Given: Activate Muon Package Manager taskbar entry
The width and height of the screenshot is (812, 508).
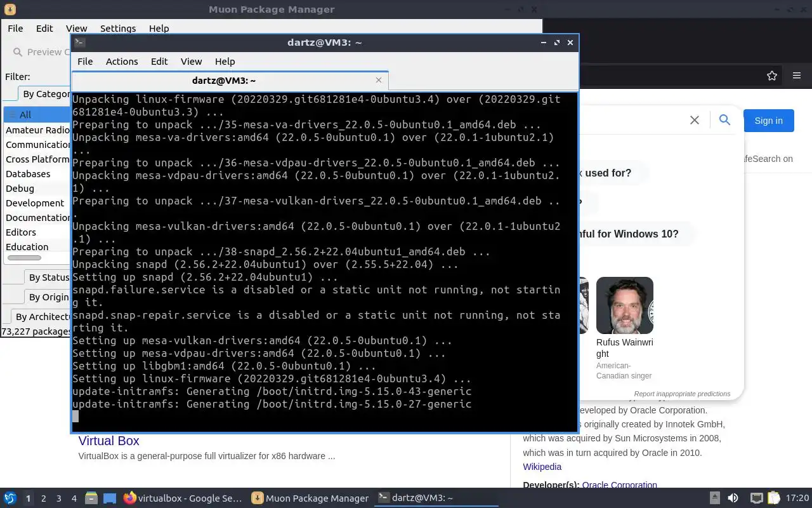Looking at the screenshot, I should click(x=310, y=498).
